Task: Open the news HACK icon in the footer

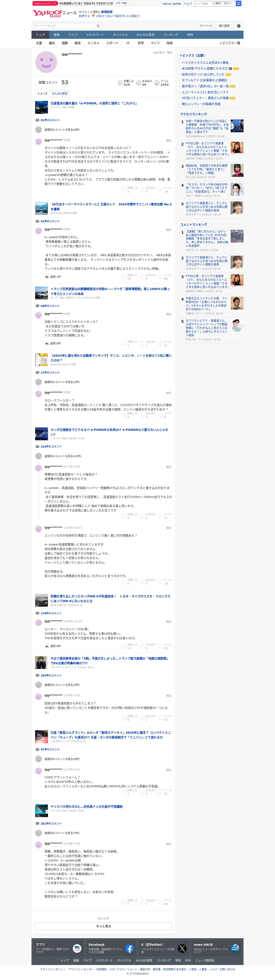Action: point(235,948)
